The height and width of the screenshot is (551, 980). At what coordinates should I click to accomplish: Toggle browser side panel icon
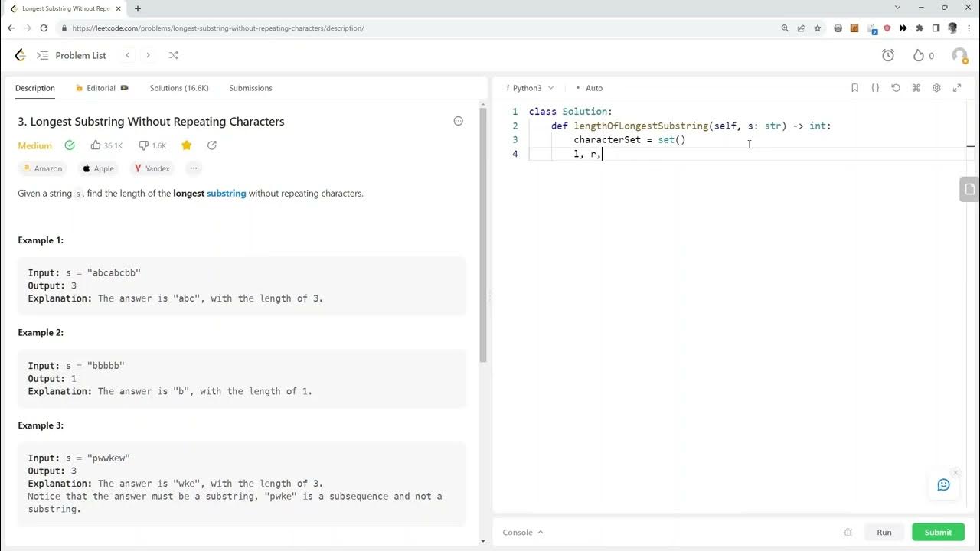point(936,28)
